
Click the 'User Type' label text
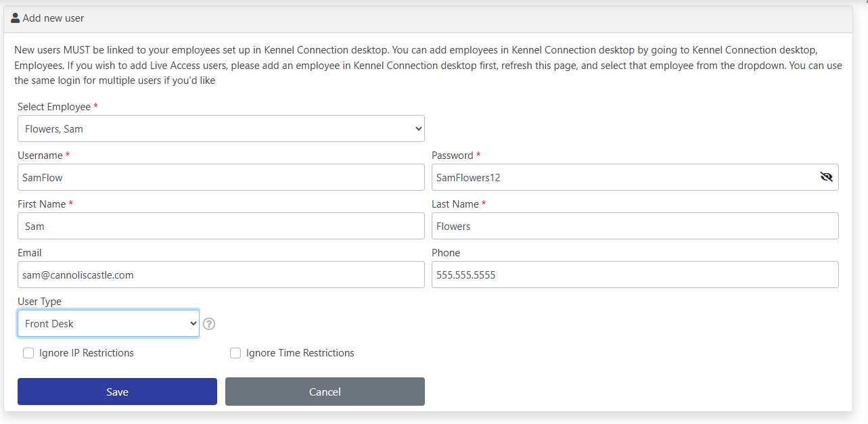click(39, 302)
